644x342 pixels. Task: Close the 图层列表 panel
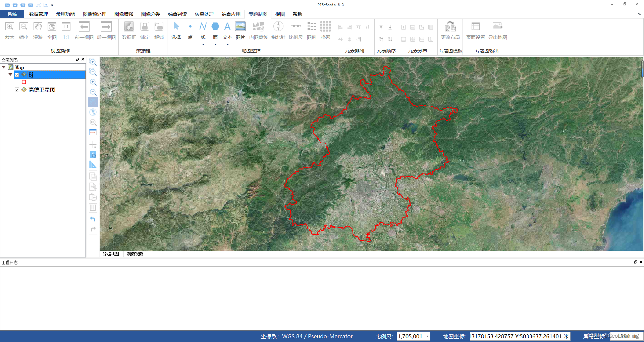83,59
